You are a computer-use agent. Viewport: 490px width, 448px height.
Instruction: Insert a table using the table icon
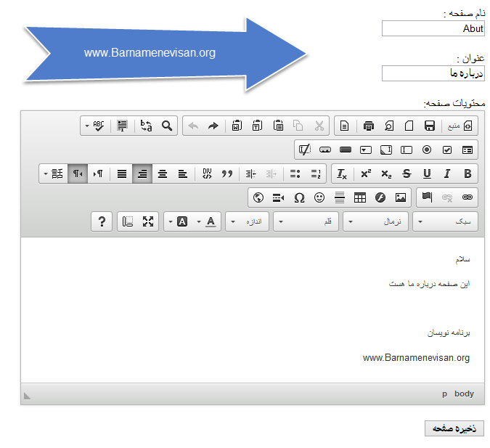click(360, 197)
